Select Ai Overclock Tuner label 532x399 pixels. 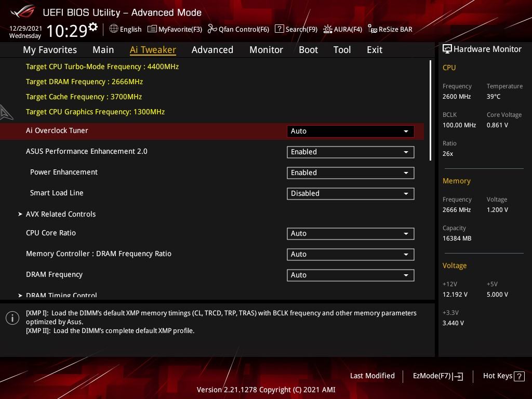[x=57, y=130]
